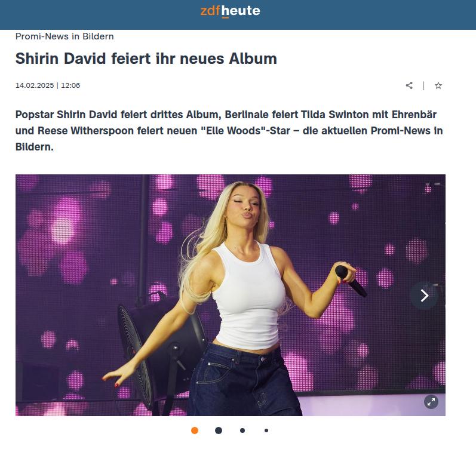Image resolution: width=476 pixels, height=449 pixels.
Task: Open the zdfheute logo home link
Action: 230,11
